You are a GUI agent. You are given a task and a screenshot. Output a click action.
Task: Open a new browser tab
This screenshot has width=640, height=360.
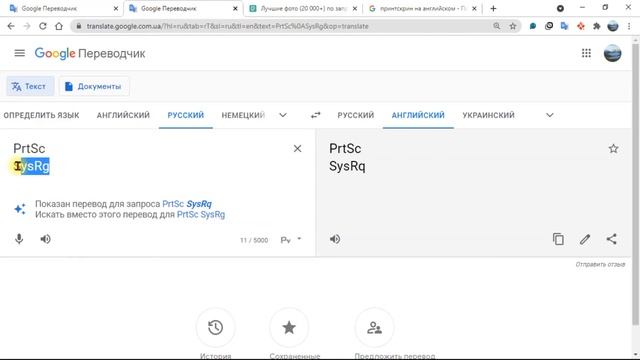[493, 8]
